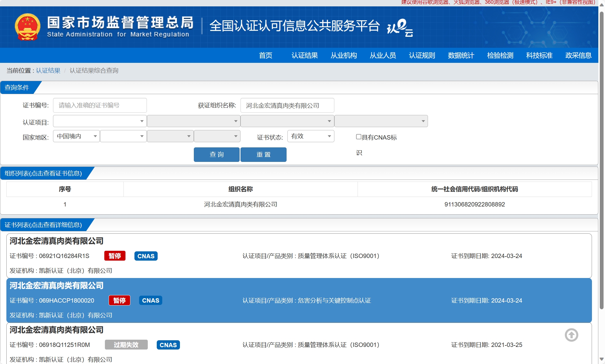Viewport: 605px width, 364px height.
Task: Click the scroll-to-top arrow icon
Action: click(571, 335)
